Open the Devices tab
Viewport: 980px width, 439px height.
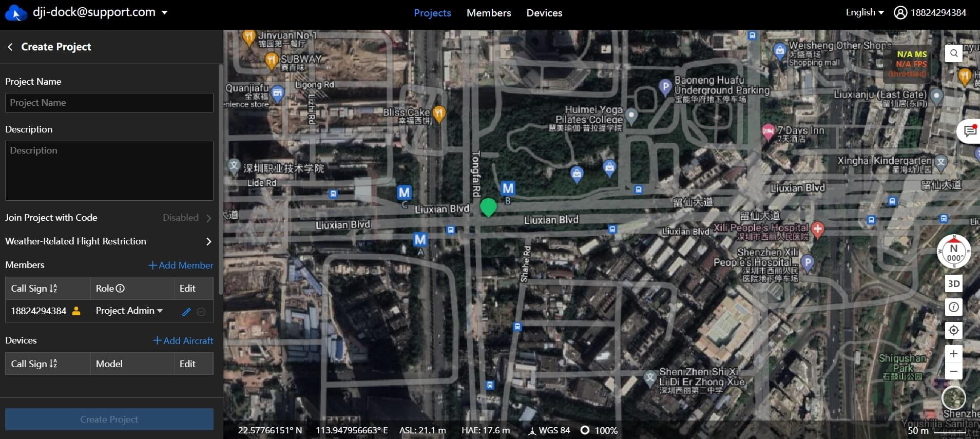(544, 13)
